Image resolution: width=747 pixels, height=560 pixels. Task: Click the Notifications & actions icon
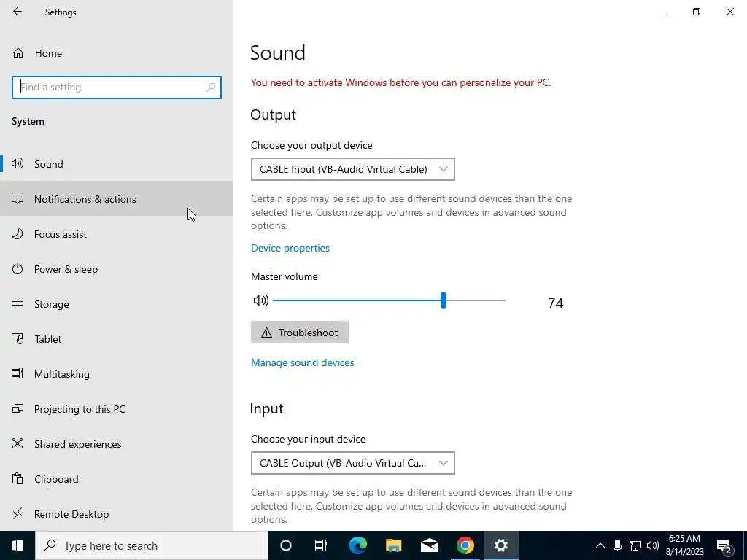coord(18,198)
